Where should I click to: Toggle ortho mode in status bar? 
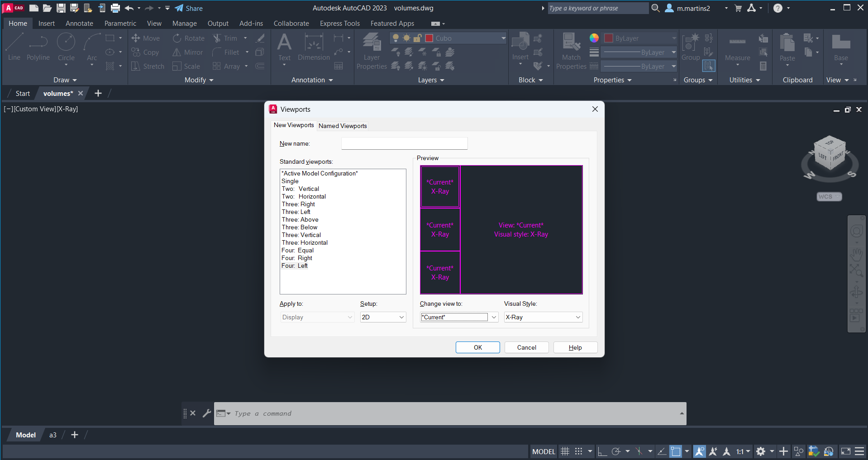click(602, 451)
